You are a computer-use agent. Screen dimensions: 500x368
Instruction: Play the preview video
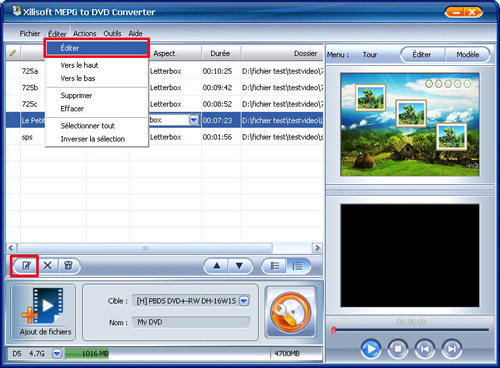point(371,349)
